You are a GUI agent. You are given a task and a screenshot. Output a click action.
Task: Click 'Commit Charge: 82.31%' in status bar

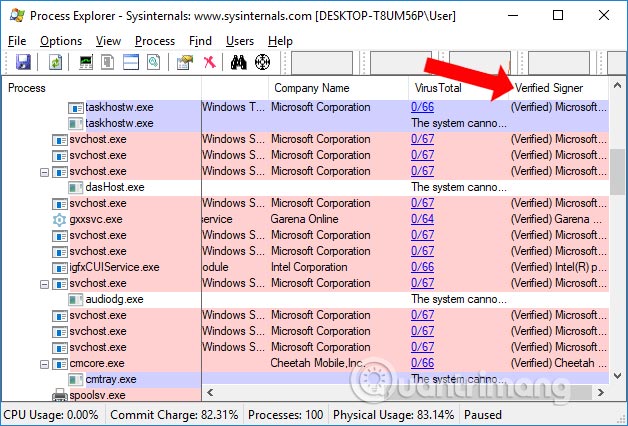174,415
